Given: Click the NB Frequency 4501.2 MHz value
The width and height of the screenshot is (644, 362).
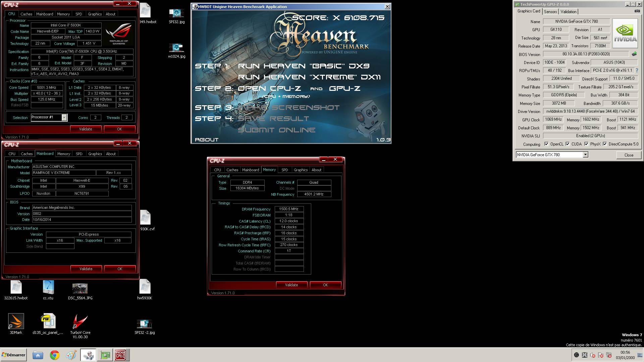Looking at the screenshot, I should tap(314, 194).
